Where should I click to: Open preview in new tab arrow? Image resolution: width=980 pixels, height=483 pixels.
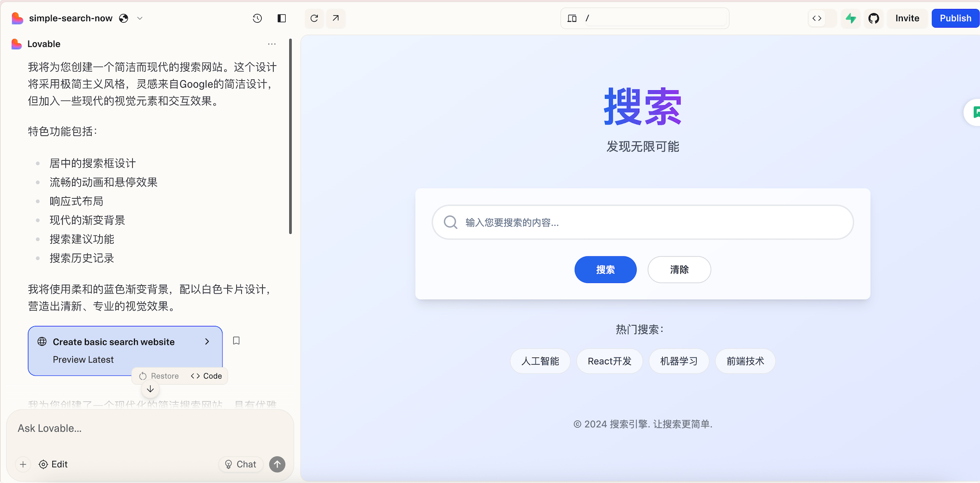coord(336,18)
